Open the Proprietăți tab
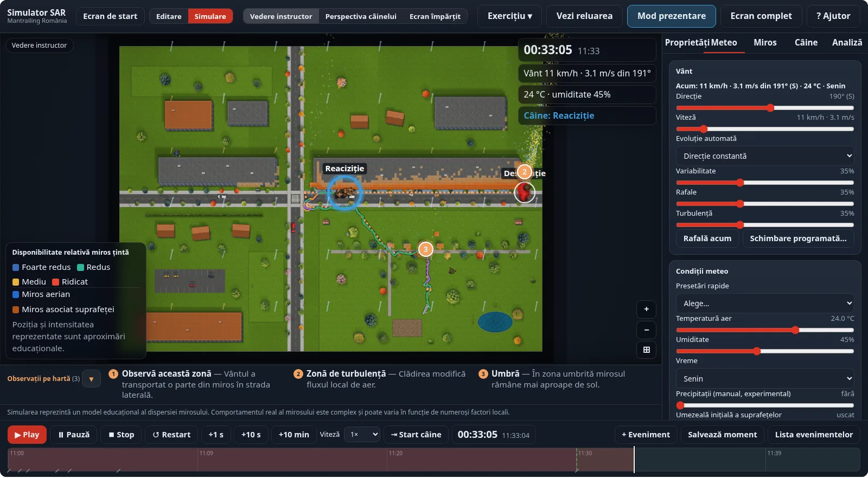This screenshot has height=478, width=868. 687,43
